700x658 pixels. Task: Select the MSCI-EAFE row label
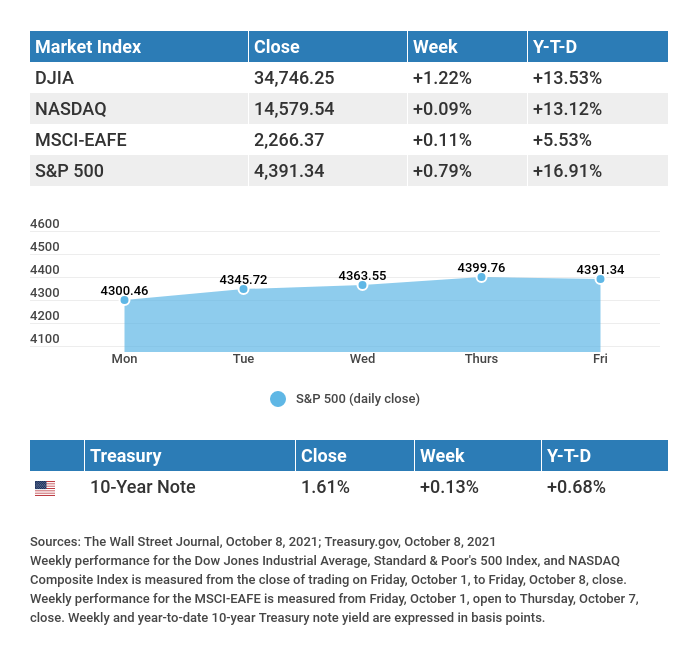pyautogui.click(x=80, y=140)
